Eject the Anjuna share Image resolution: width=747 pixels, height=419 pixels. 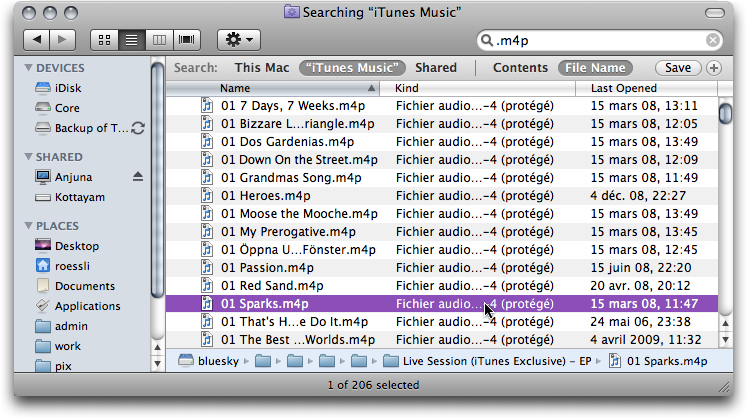(x=138, y=177)
